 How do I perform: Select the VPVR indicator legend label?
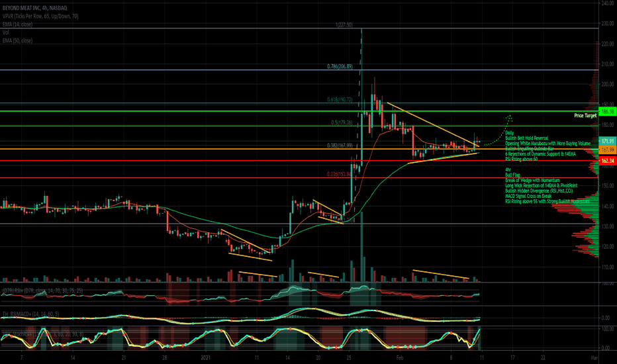[x=40, y=16]
